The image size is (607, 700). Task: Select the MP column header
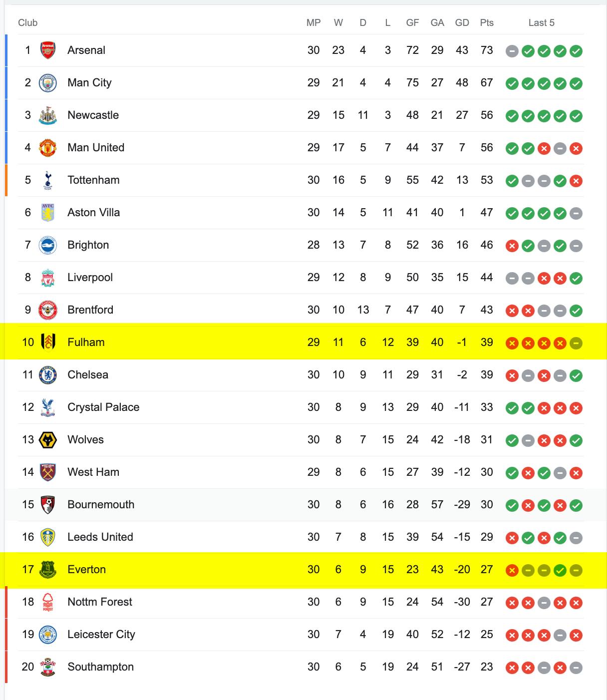pos(313,22)
